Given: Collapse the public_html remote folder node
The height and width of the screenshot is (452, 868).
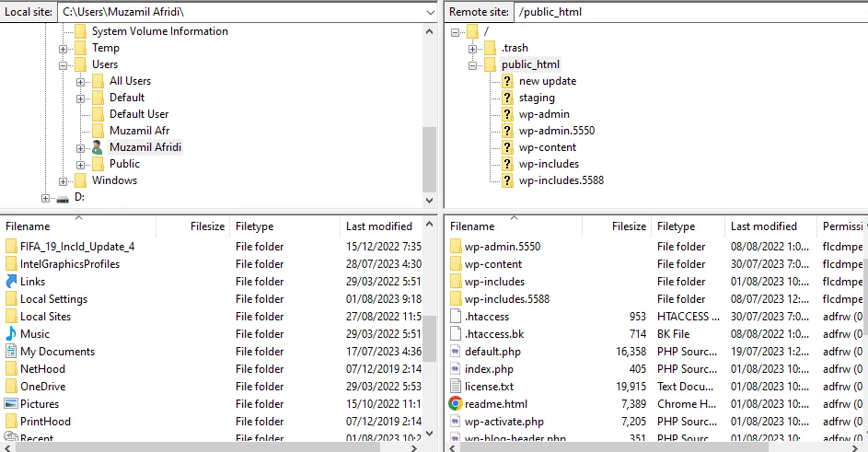Looking at the screenshot, I should pyautogui.click(x=473, y=65).
